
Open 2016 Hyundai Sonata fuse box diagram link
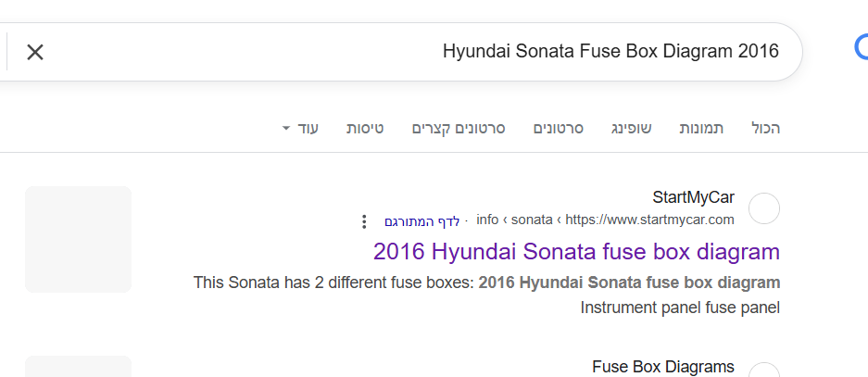click(x=576, y=252)
